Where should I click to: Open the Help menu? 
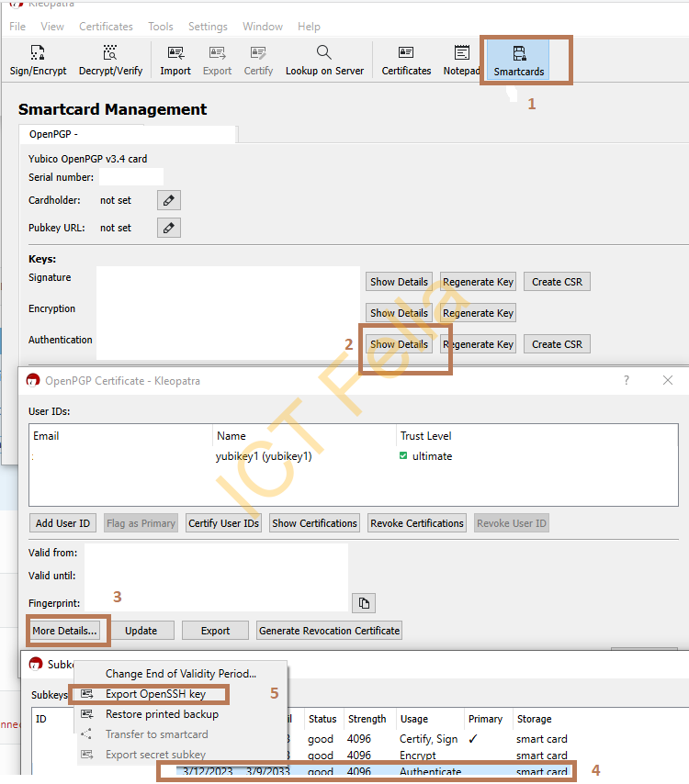pos(309,27)
